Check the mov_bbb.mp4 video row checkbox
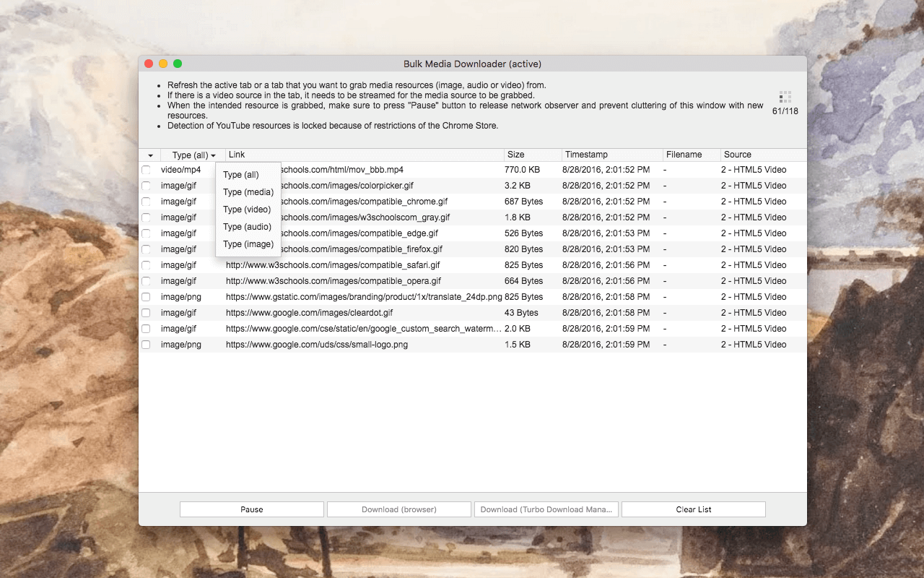The width and height of the screenshot is (924, 578). [146, 169]
